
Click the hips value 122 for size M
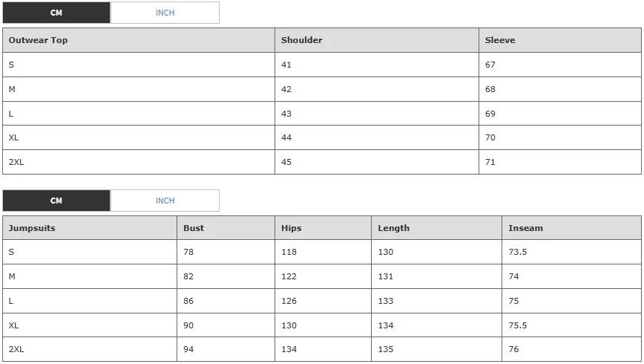[x=289, y=276]
